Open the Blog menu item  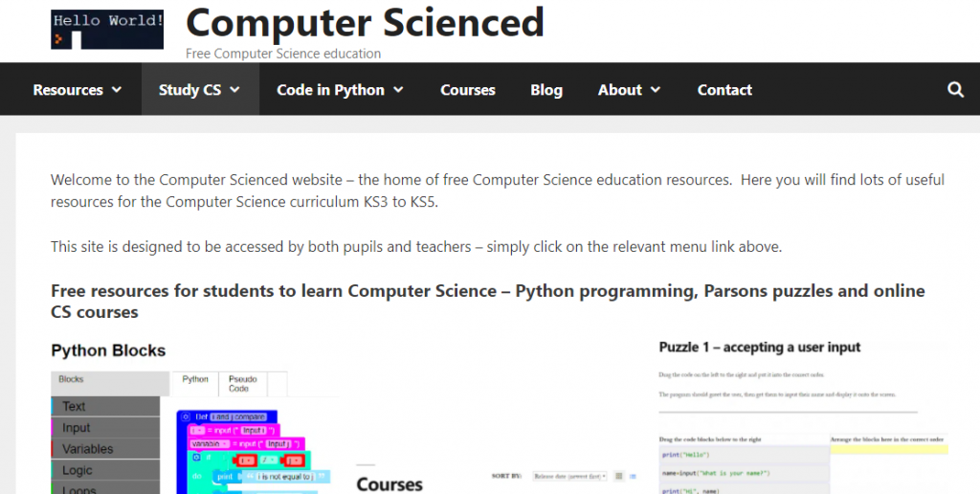546,90
